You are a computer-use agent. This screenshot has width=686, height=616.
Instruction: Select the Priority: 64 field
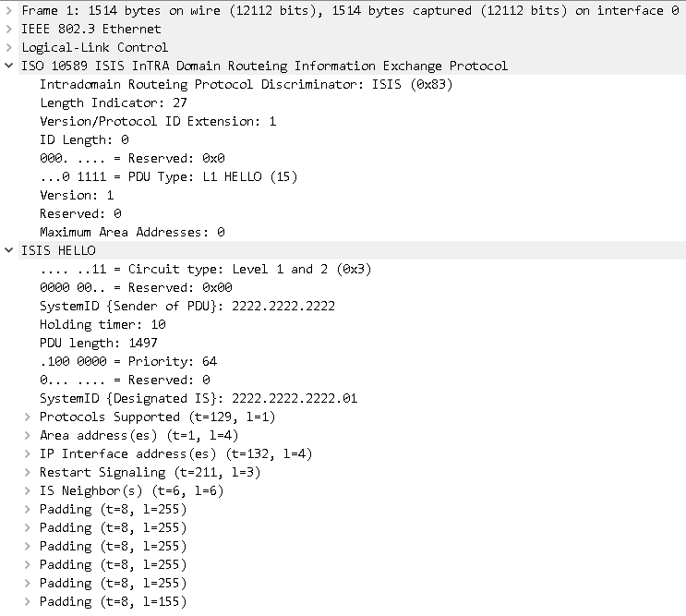pos(127,361)
